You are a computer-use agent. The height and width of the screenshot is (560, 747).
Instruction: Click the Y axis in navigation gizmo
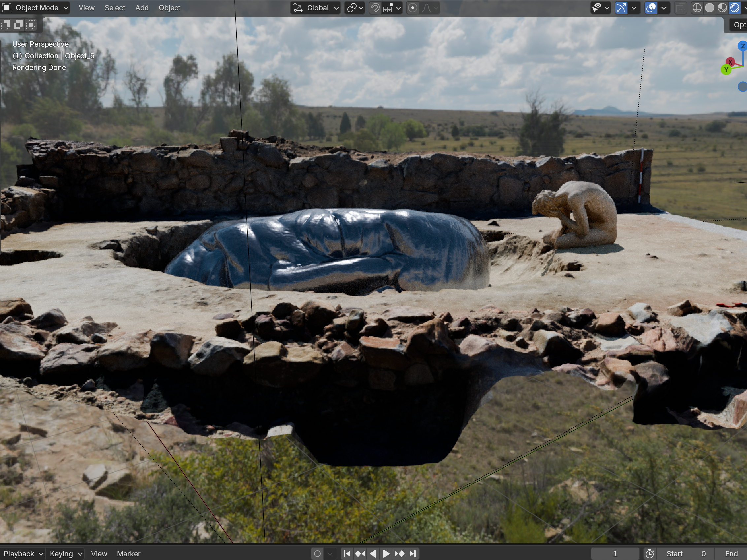[x=726, y=70]
